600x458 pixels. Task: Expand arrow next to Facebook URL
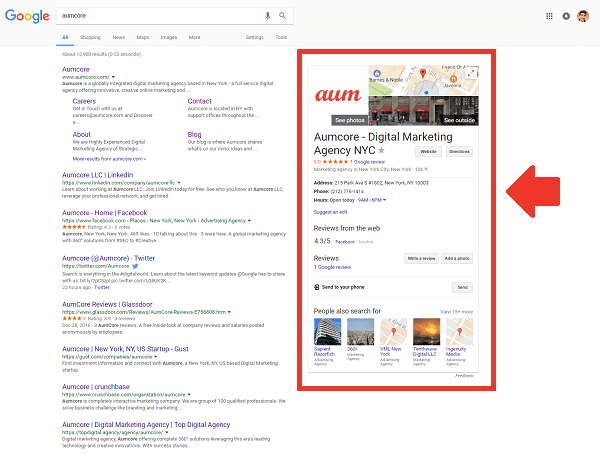click(x=249, y=221)
